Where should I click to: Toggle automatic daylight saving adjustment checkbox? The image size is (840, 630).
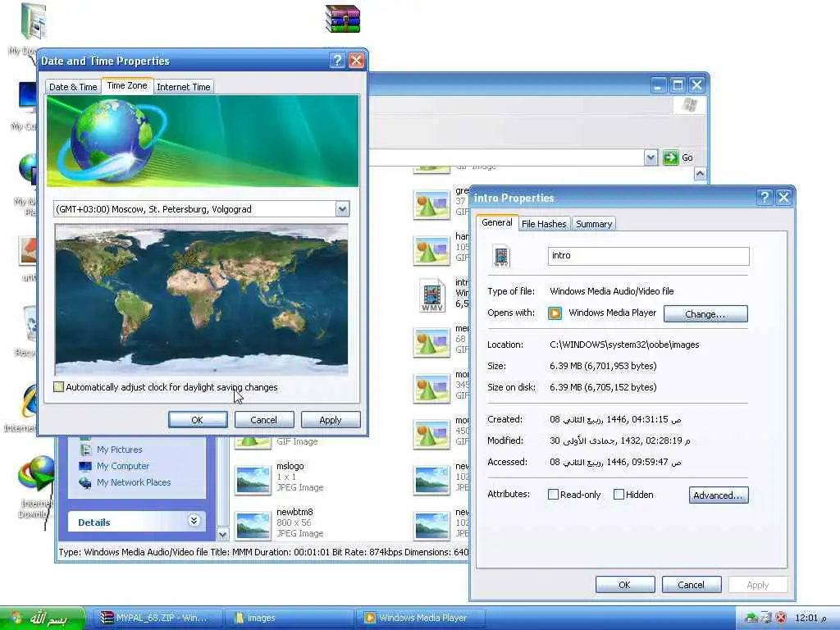pyautogui.click(x=59, y=387)
